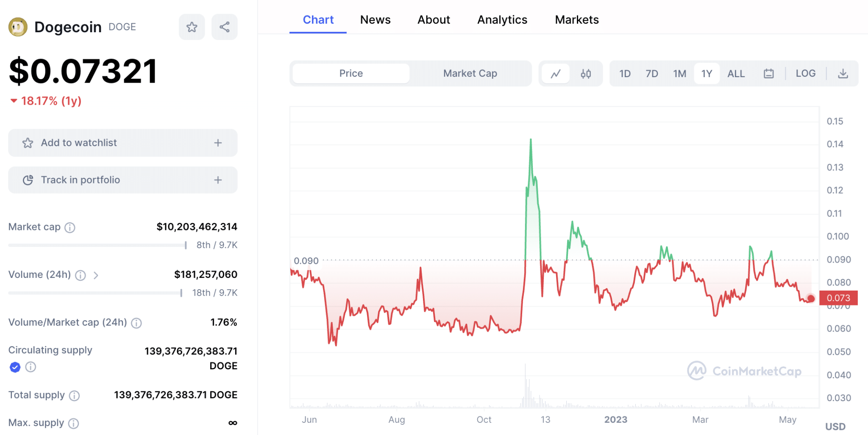
Task: Switch to the Analytics tab
Action: click(x=502, y=20)
